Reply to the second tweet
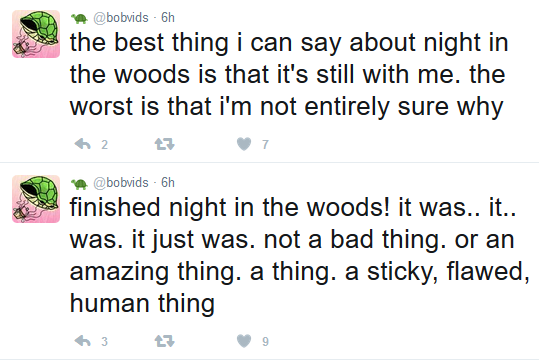 [x=82, y=341]
